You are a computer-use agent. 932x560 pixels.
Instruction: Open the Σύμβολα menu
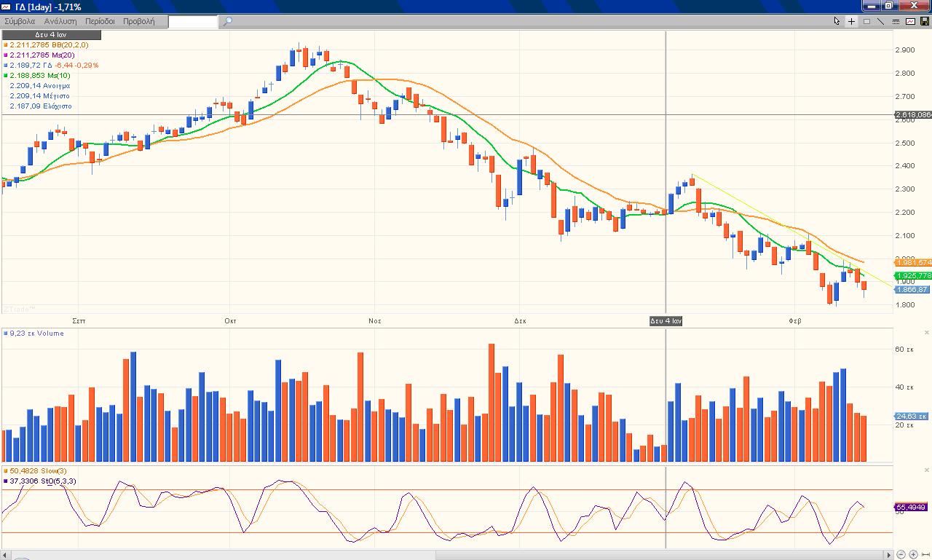pyautogui.click(x=20, y=21)
